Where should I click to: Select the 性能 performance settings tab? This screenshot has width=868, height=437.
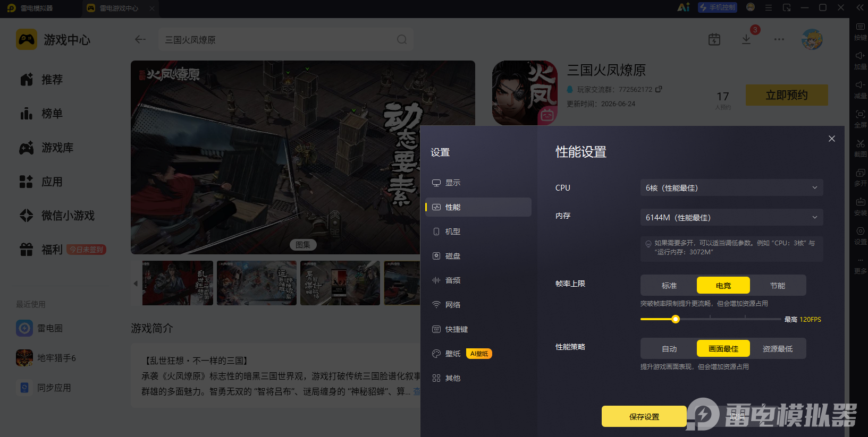click(478, 207)
